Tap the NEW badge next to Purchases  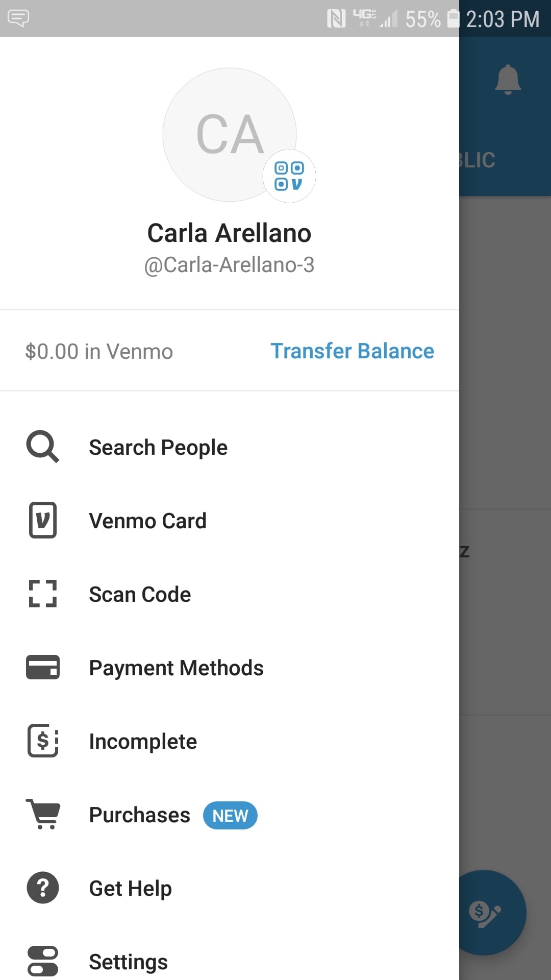[x=230, y=816]
